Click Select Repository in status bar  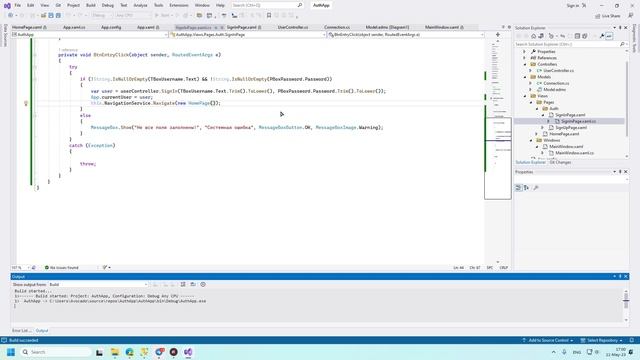(x=602, y=340)
